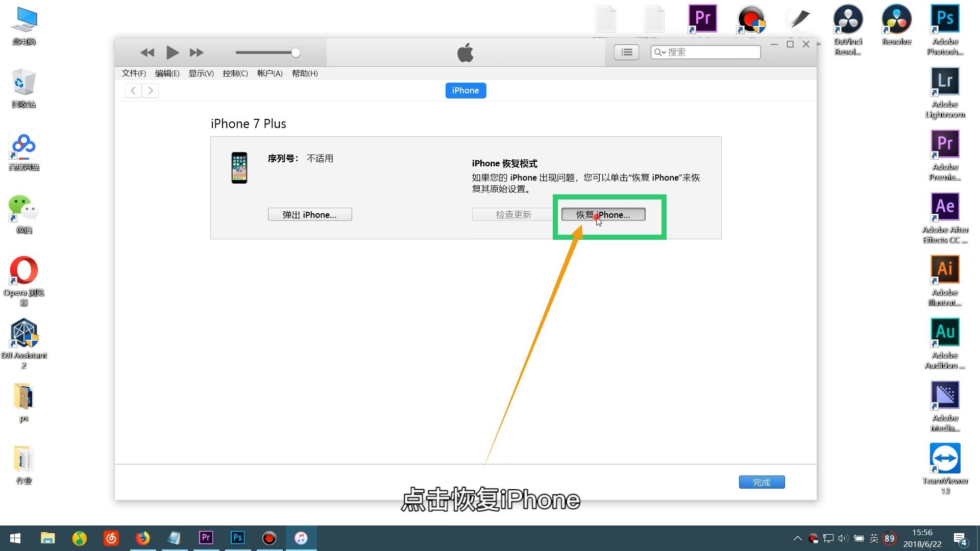Screen dimensions: 980x551
Task: Open the Windows Start button
Action: pyautogui.click(x=15, y=538)
